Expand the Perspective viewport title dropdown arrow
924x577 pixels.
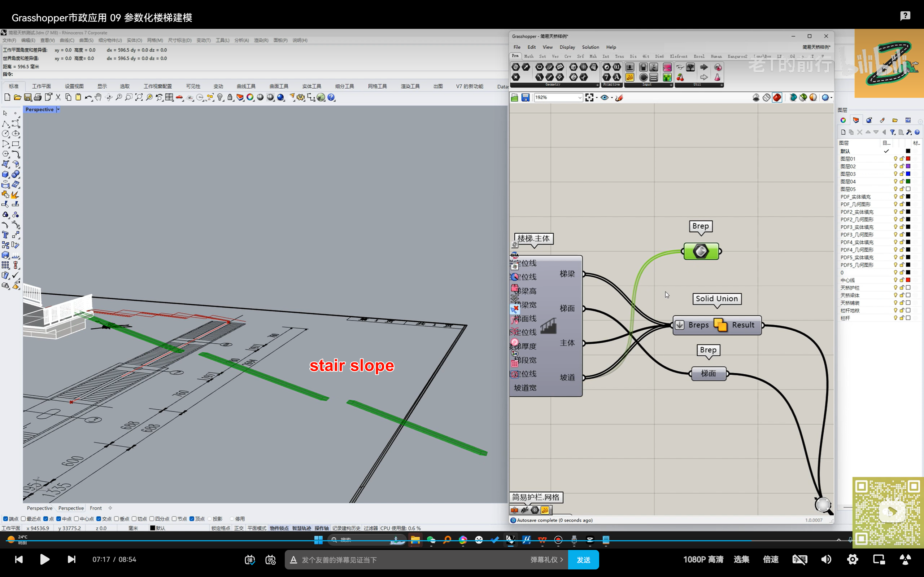(x=58, y=110)
